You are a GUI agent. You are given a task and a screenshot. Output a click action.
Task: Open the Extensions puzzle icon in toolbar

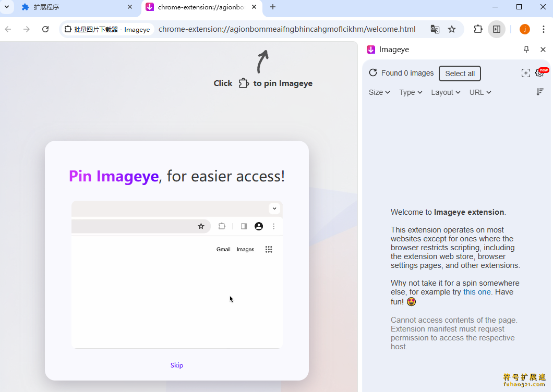pyautogui.click(x=478, y=29)
